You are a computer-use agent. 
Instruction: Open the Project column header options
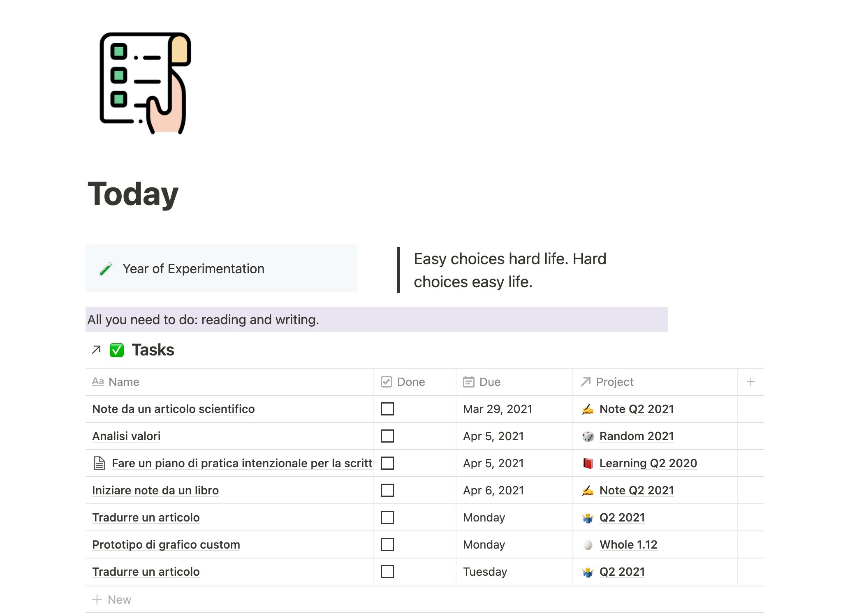(x=614, y=382)
